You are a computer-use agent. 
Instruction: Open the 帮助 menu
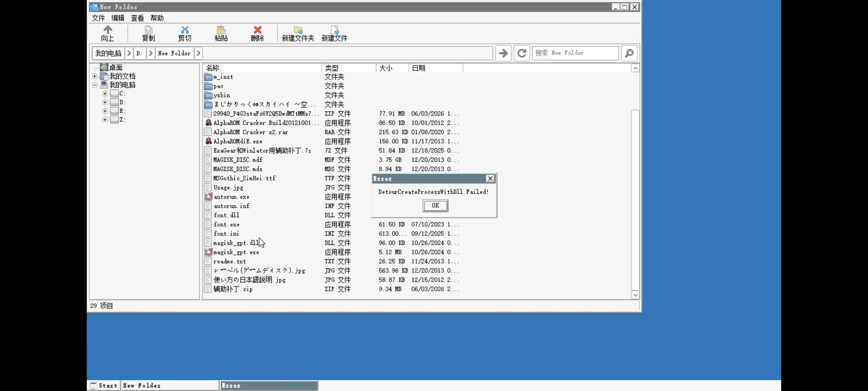coord(157,18)
